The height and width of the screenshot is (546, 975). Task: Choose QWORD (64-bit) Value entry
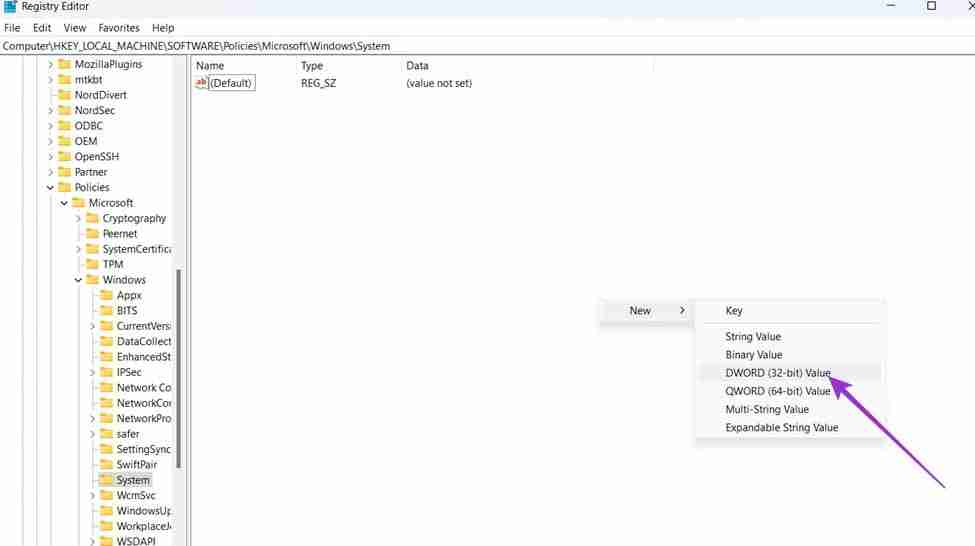tap(790, 391)
